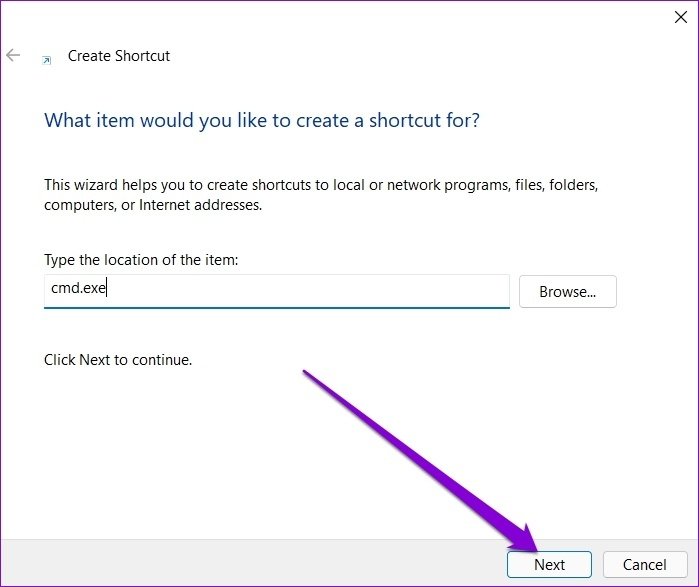Click the 'What item would you like' heading
The image size is (699, 587).
[x=262, y=121]
